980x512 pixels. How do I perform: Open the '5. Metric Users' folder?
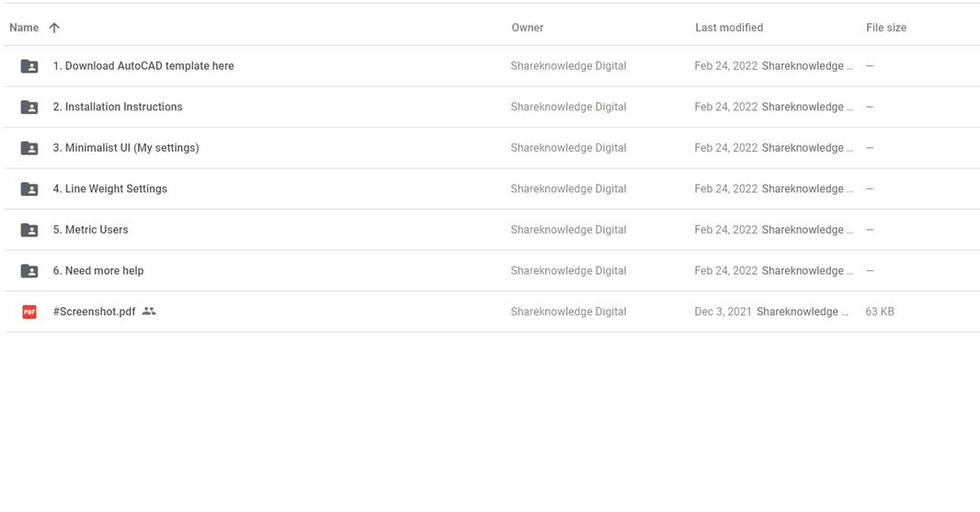[x=90, y=230]
